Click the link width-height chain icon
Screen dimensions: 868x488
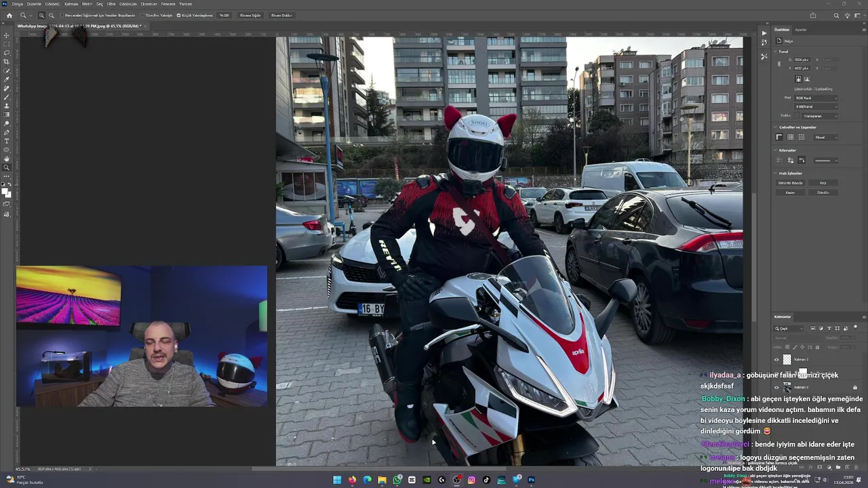click(778, 64)
